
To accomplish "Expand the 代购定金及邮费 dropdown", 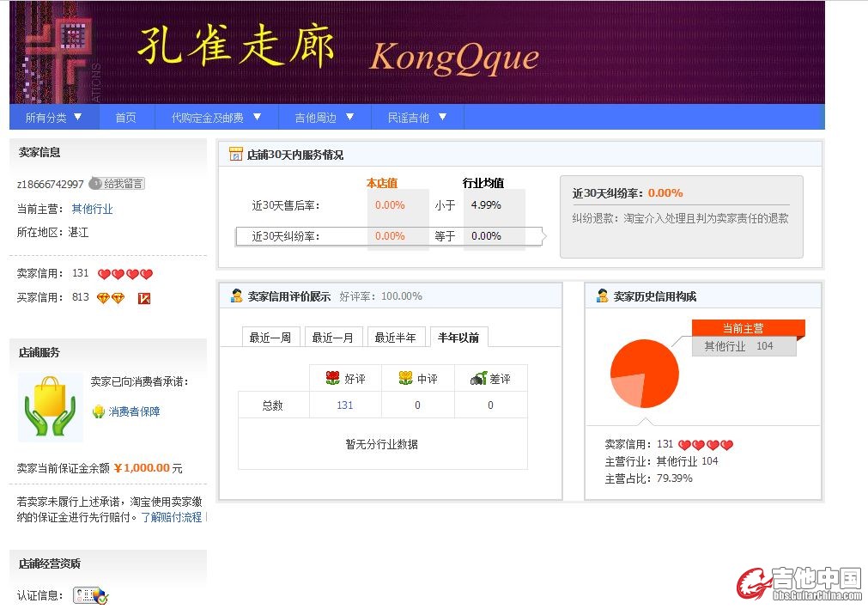I will 216,118.
